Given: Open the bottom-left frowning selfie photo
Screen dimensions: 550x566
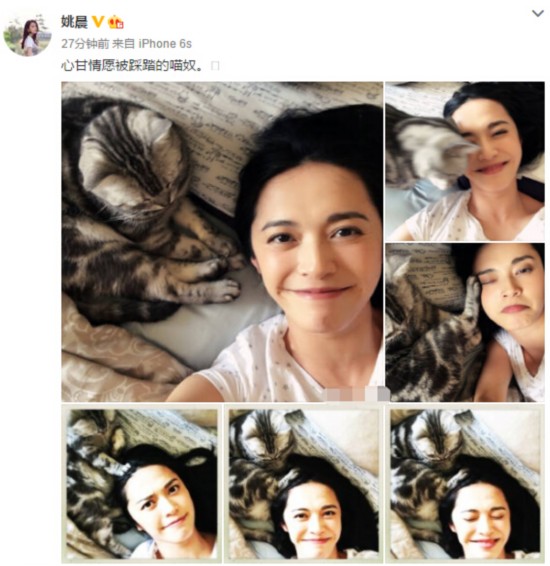Looking at the screenshot, I should point(141,484).
